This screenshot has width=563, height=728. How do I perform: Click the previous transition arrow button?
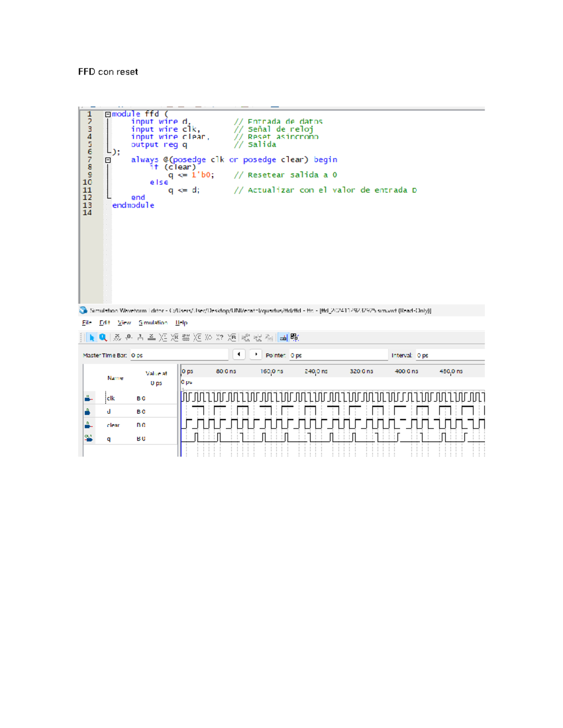[239, 355]
